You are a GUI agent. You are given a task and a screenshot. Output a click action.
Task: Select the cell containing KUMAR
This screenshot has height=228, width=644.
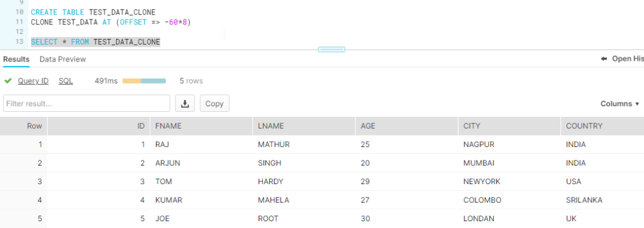pyautogui.click(x=201, y=200)
